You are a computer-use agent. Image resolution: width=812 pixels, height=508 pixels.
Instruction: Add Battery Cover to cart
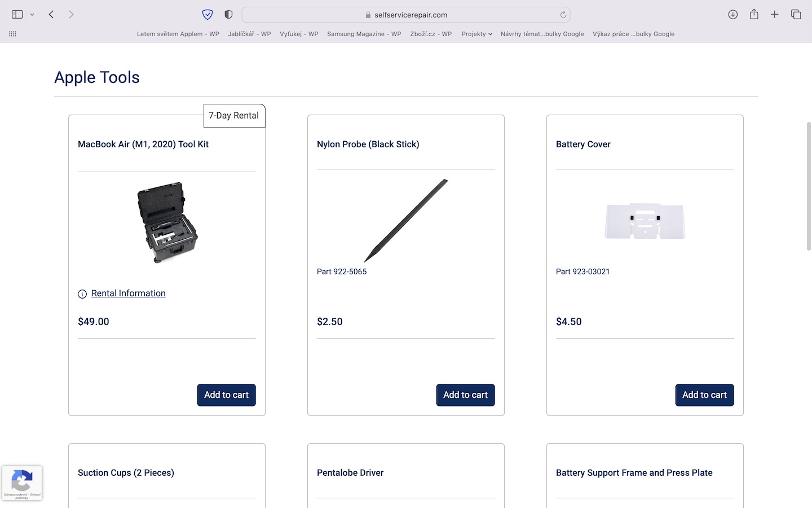pos(705,395)
